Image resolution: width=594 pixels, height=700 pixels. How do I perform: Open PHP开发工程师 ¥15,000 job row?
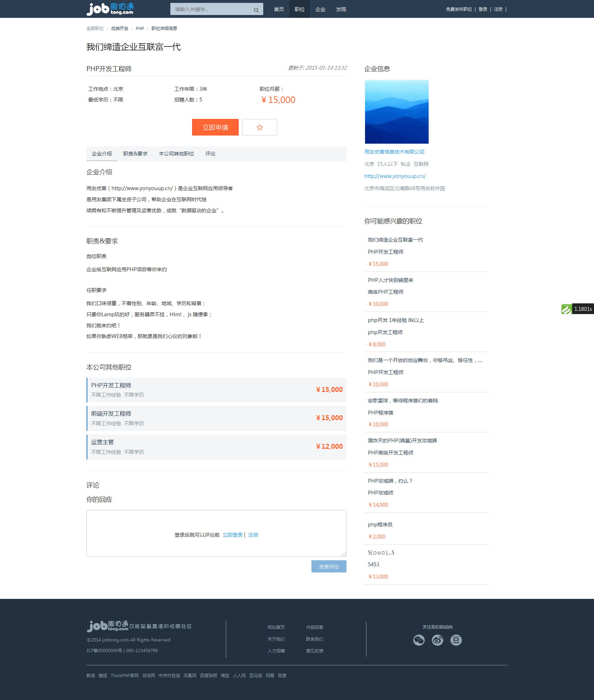(x=216, y=390)
